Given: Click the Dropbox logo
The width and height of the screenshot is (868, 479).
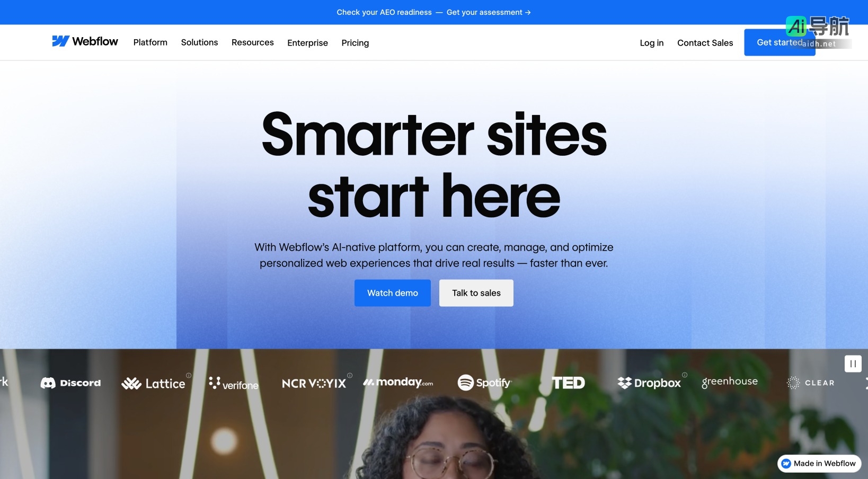Looking at the screenshot, I should (649, 383).
